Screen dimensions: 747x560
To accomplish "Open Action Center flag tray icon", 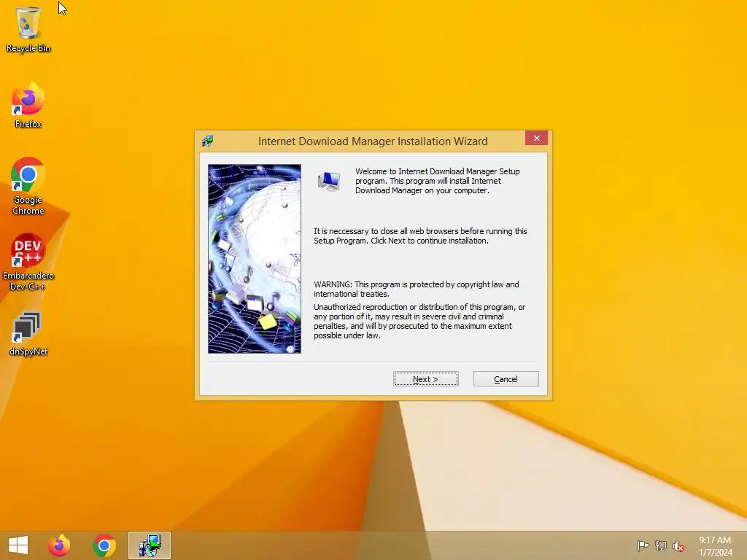I will click(x=643, y=545).
